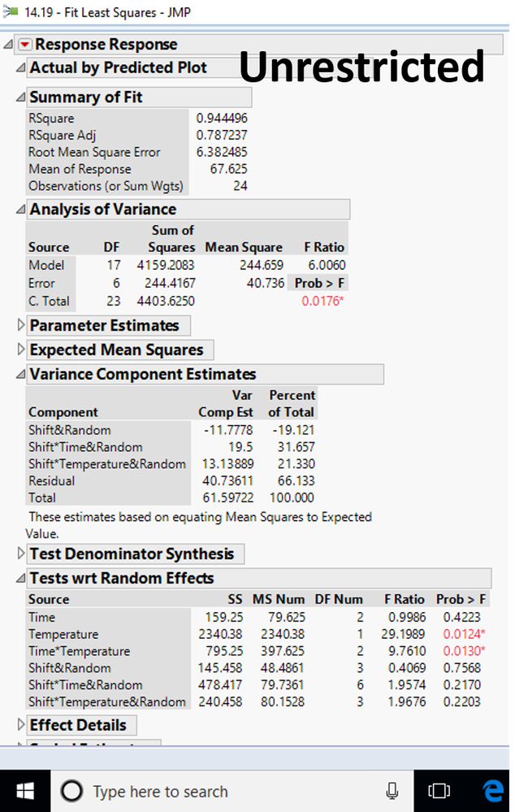Click the taskbar microphone icon
The image size is (515, 812).
tap(392, 792)
